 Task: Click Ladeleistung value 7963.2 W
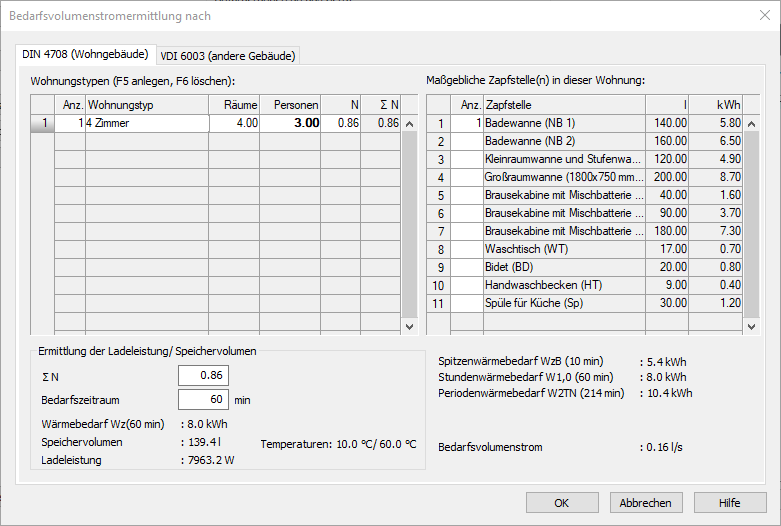coord(211,460)
